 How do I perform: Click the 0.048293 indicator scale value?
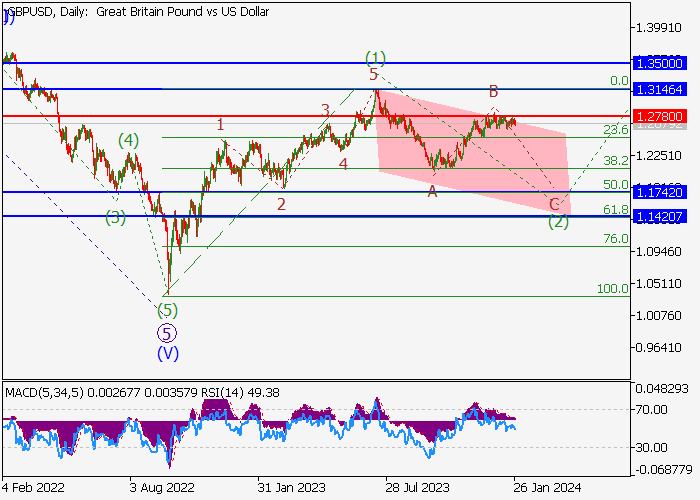(662, 389)
